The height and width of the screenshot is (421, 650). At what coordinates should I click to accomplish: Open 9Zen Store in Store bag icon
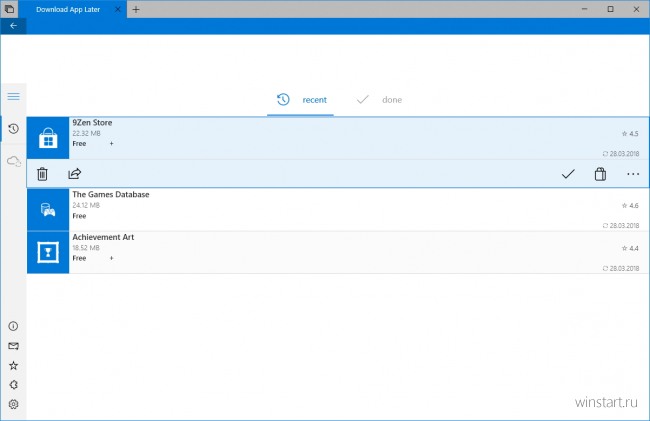click(600, 174)
